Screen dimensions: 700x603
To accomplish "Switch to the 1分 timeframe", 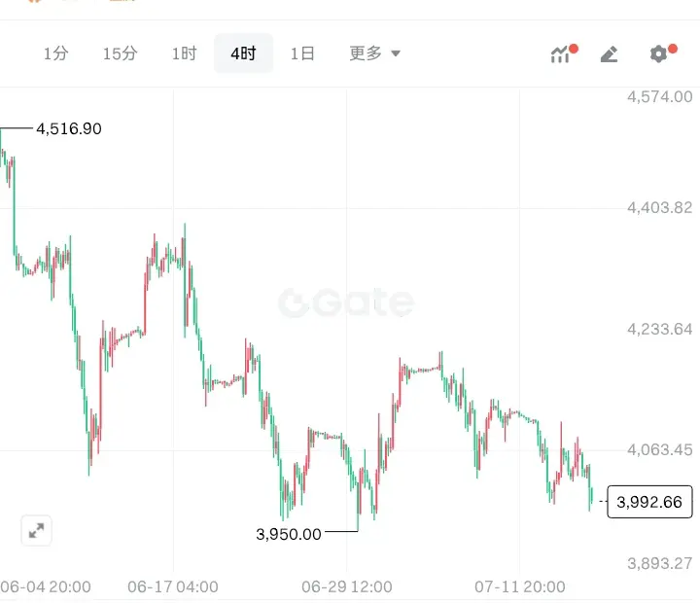I will [55, 53].
